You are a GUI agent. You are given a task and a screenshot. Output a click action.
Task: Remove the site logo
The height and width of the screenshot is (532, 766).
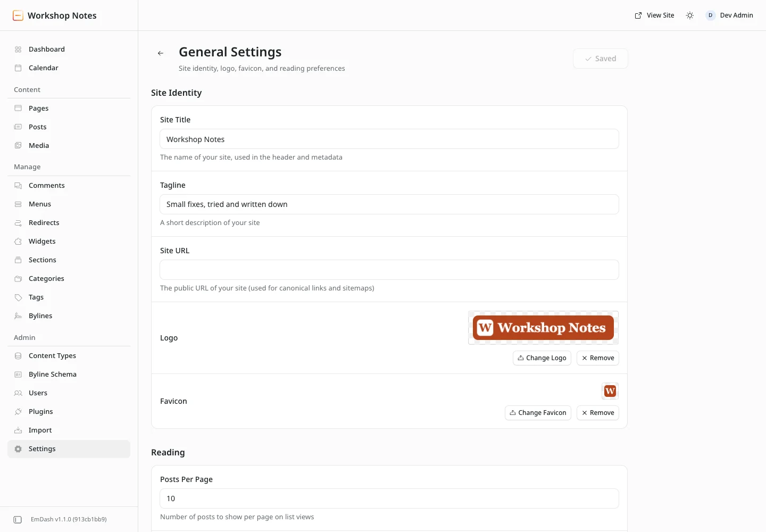[x=598, y=358]
